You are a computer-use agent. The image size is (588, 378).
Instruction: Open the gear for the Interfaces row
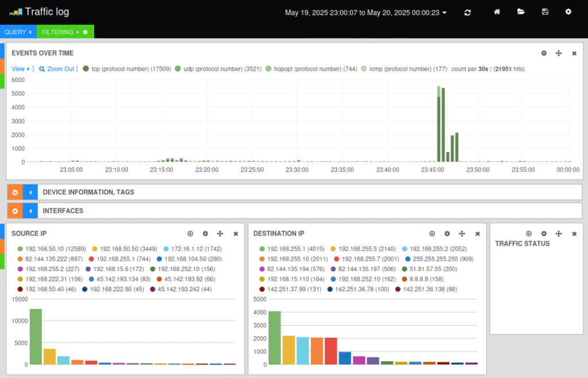tap(15, 211)
